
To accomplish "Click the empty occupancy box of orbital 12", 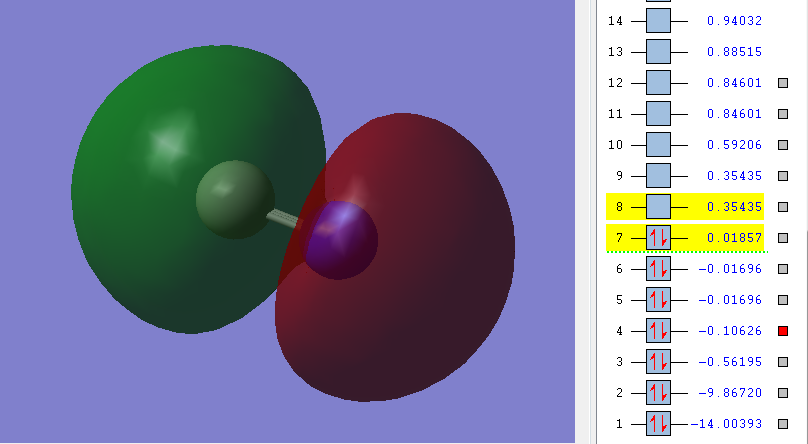I will (659, 83).
